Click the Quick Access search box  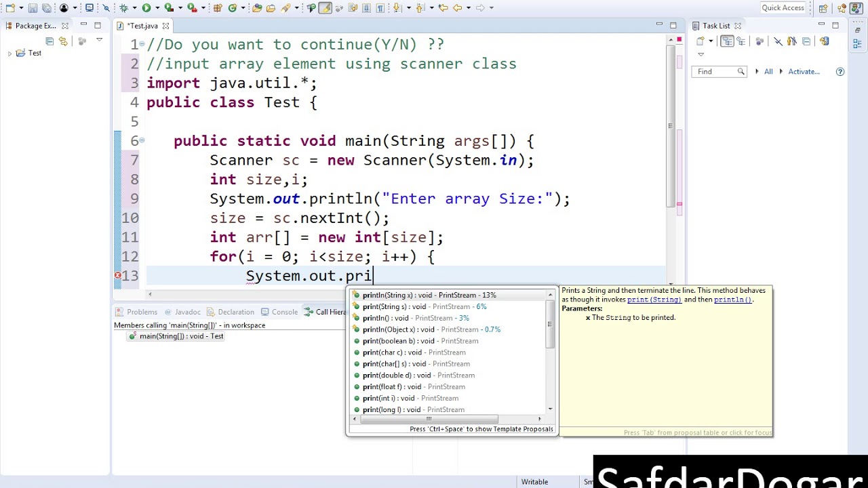pyautogui.click(x=783, y=8)
